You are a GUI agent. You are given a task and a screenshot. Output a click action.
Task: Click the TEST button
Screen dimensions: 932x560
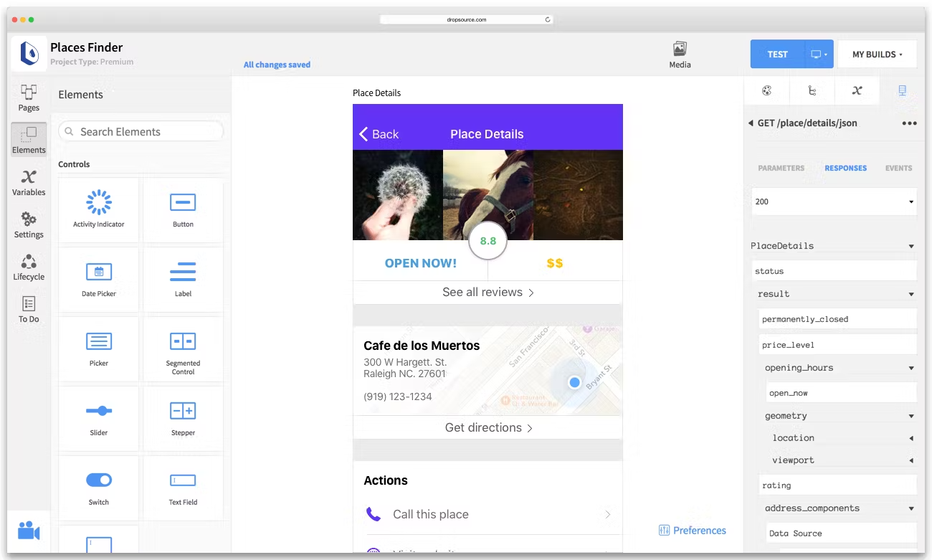(x=777, y=54)
